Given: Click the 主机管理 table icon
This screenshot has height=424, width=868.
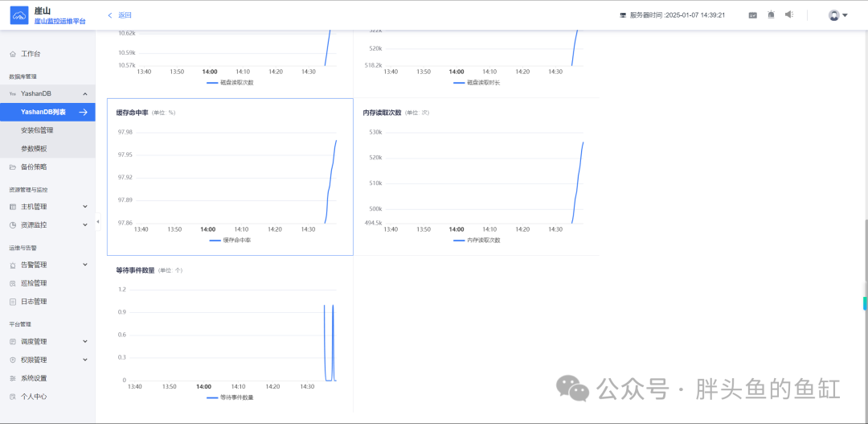Looking at the screenshot, I should (13, 207).
